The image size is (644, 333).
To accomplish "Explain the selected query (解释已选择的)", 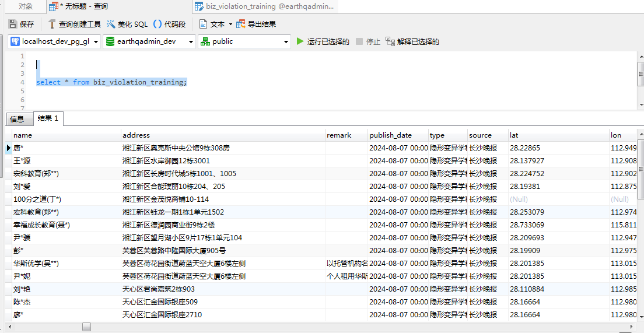I will [413, 41].
